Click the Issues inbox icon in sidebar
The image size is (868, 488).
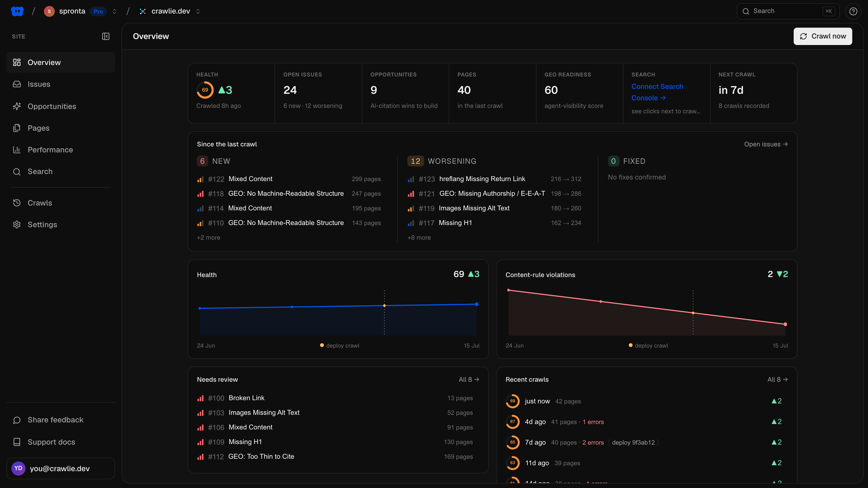click(17, 84)
